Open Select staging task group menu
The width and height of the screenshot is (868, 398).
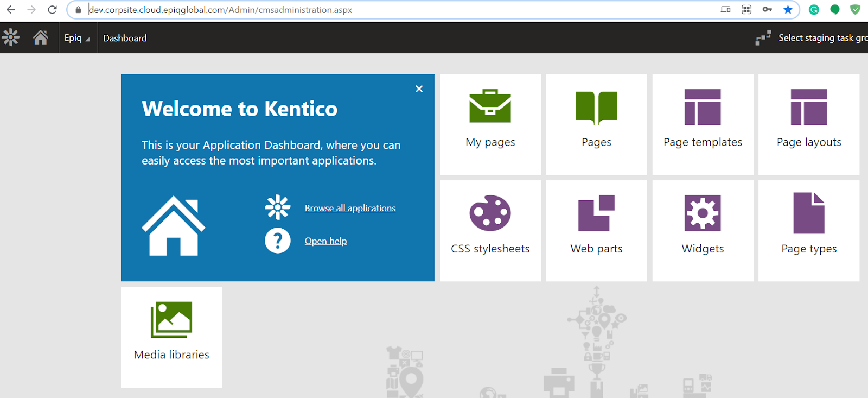(x=822, y=38)
